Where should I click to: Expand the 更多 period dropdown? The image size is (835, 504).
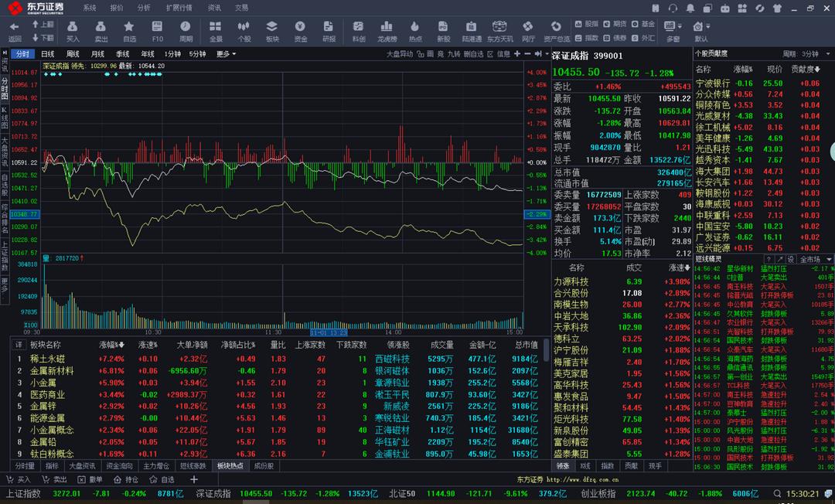click(x=226, y=54)
